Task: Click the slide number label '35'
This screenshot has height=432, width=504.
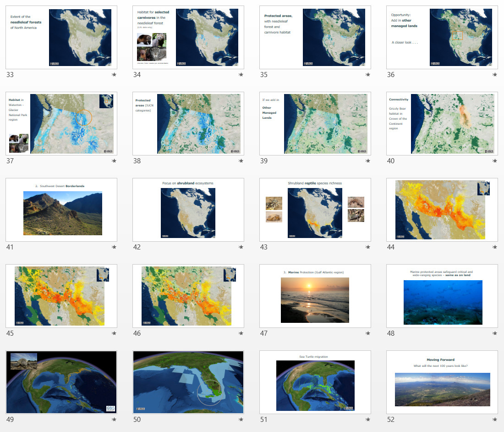Action: click(x=264, y=75)
